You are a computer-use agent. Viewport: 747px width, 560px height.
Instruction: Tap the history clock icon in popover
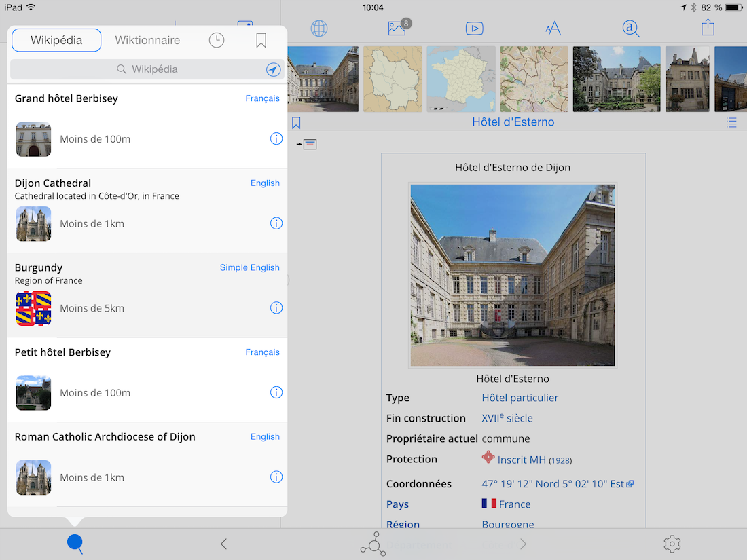pos(217,40)
